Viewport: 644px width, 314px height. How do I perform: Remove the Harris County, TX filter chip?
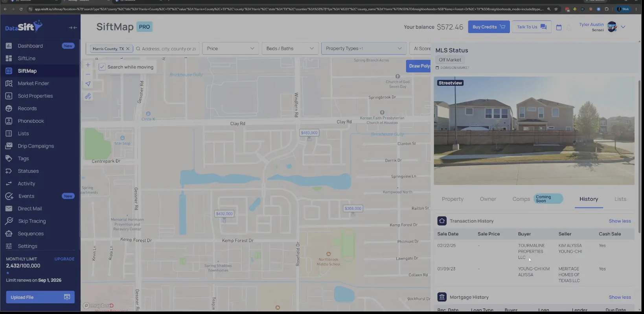(128, 49)
